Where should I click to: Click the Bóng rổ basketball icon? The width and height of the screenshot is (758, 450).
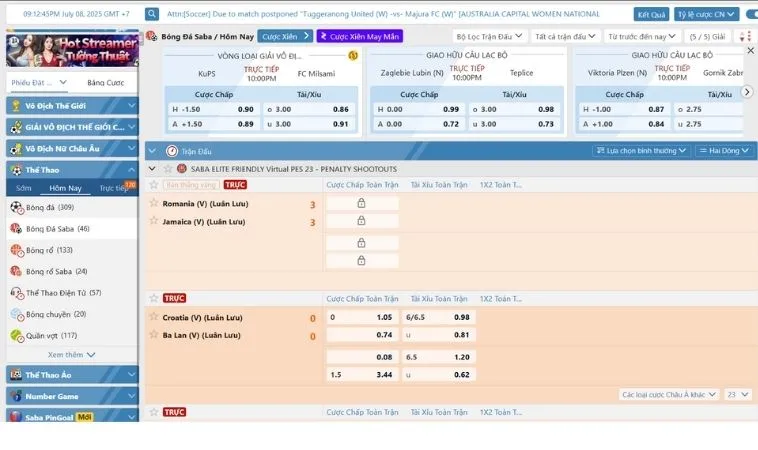pos(16,250)
